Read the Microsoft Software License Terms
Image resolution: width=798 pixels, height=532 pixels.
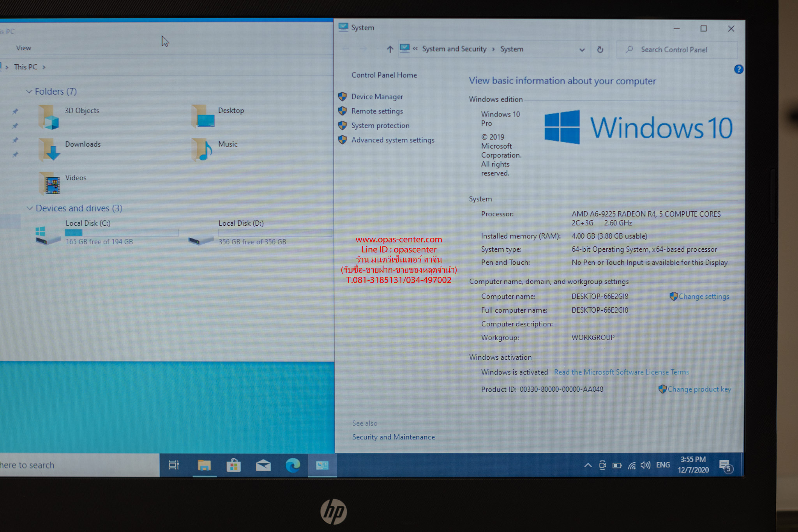[621, 372]
